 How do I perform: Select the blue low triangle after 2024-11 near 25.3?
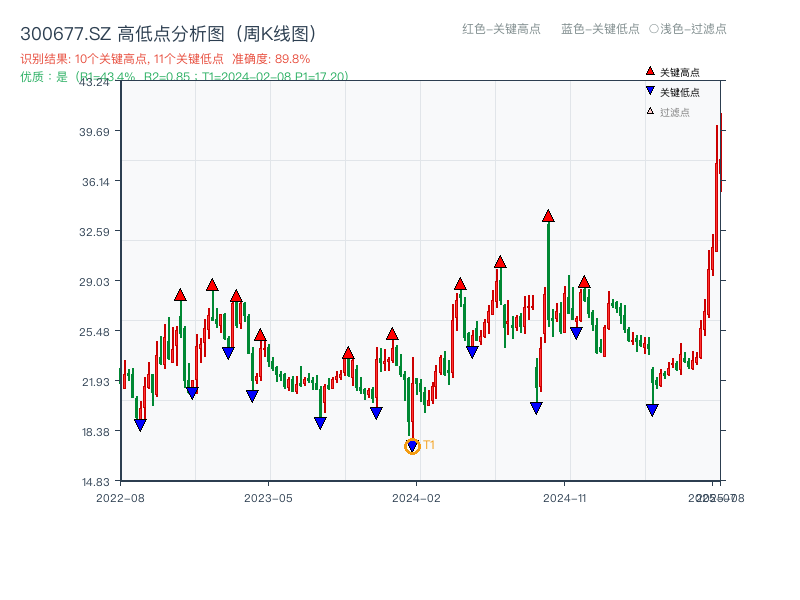(576, 334)
